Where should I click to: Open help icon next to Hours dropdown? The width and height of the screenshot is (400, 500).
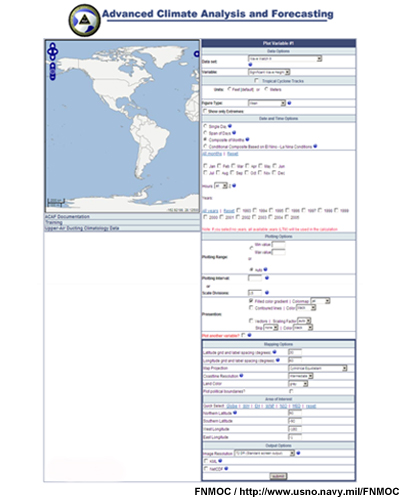coord(234,186)
